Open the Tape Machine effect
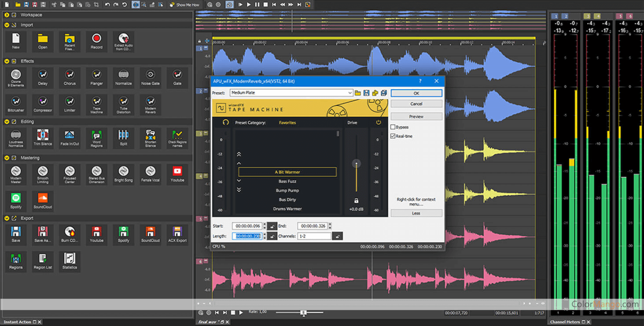 96,104
